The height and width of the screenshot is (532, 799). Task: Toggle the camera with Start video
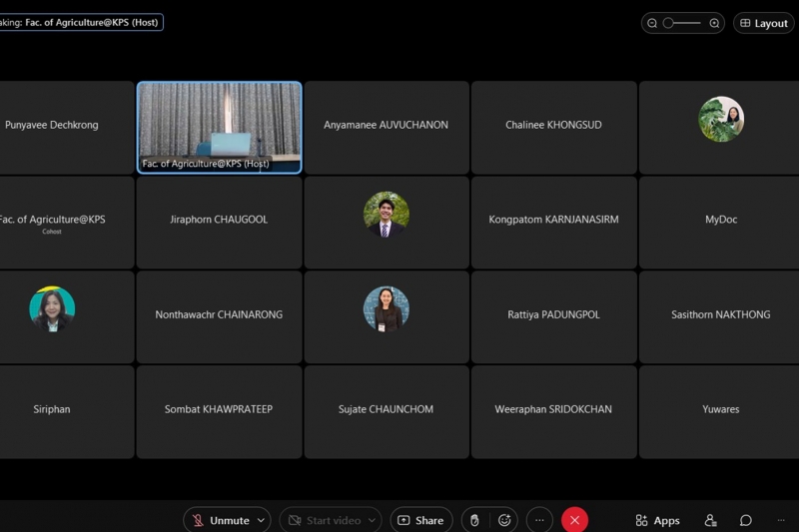[x=324, y=520]
